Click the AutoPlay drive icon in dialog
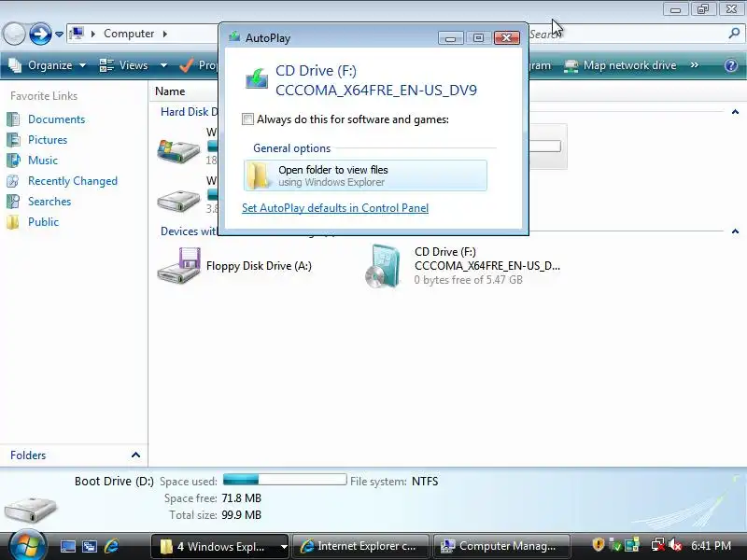Viewport: 747px width, 560px height. pos(256,78)
